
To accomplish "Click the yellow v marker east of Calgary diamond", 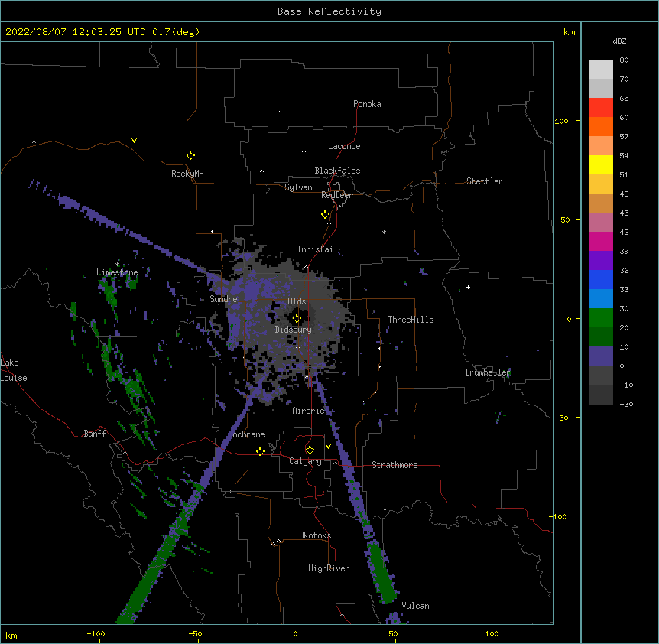I will click(328, 447).
